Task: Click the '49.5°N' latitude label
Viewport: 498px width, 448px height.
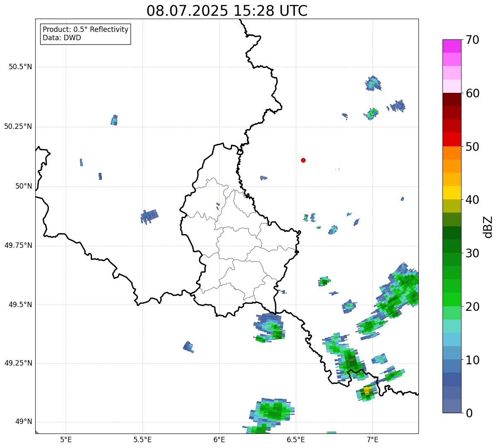Action: (20, 305)
